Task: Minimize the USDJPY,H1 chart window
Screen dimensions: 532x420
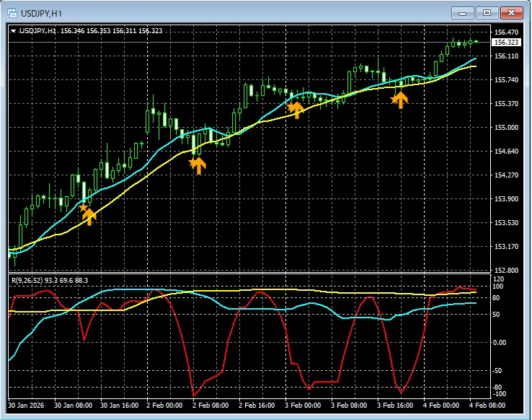Action: [x=463, y=12]
